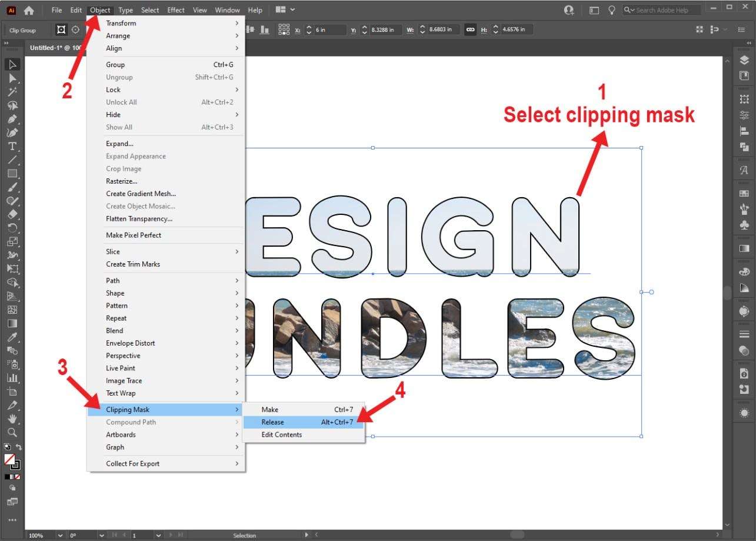
Task: Open the artboard number dropdown
Action: 159,535
